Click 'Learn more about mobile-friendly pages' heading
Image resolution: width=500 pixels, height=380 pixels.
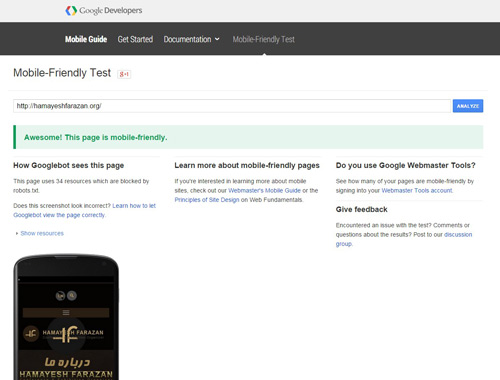point(247,165)
